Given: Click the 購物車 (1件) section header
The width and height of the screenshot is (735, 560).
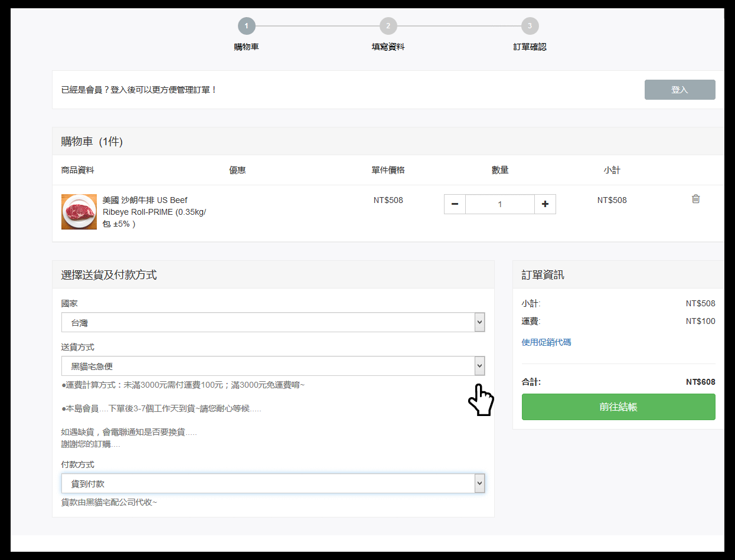Looking at the screenshot, I should pyautogui.click(x=92, y=142).
